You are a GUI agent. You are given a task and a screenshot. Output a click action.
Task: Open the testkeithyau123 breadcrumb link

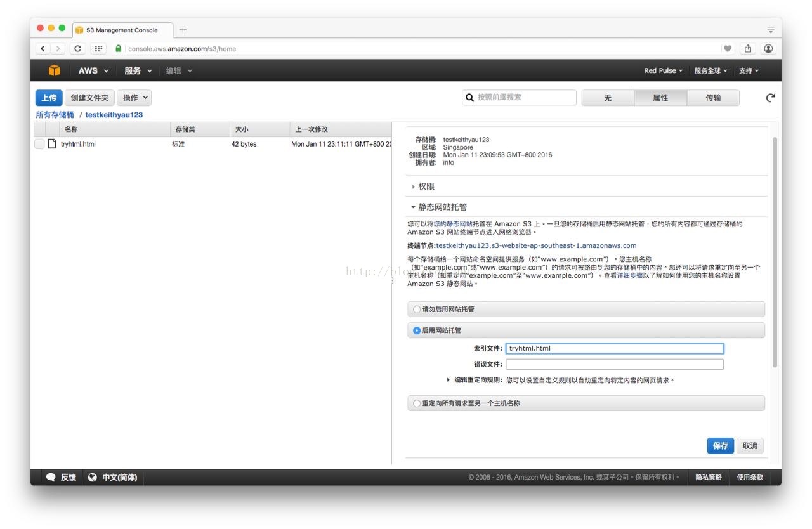coord(114,115)
